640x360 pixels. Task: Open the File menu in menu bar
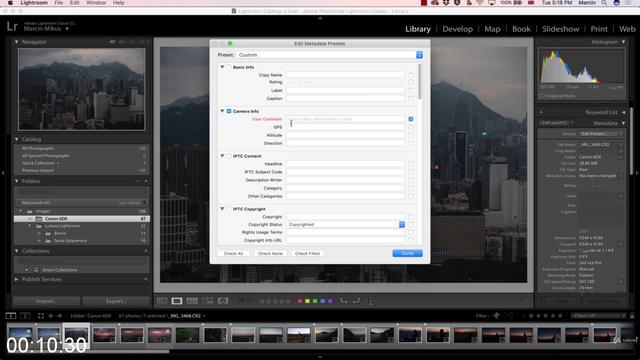click(59, 3)
